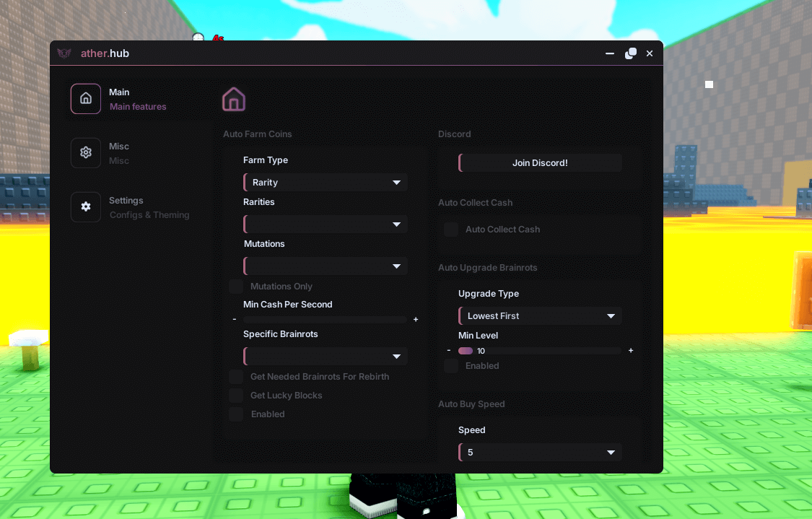Screen dimensions: 812x519
Task: Decrease Min Cash Per Second with minus
Action: click(x=235, y=320)
